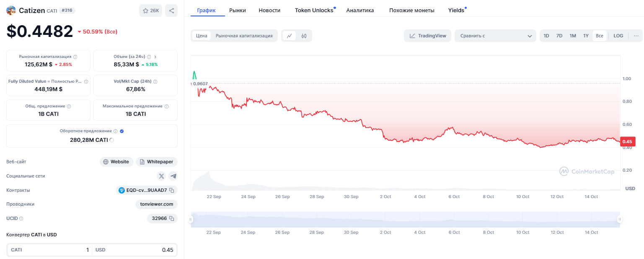Set chart range to 1Y
The width and height of the screenshot is (644, 259).
coord(586,36)
